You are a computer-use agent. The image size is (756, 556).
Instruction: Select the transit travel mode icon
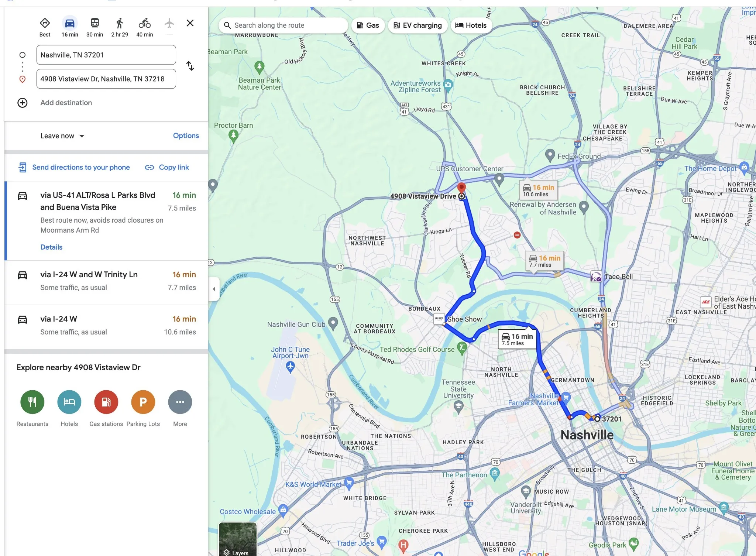click(x=94, y=24)
